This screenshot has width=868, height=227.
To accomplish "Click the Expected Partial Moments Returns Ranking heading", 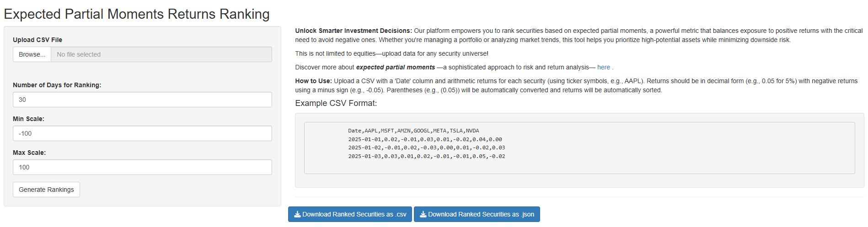I will point(137,14).
